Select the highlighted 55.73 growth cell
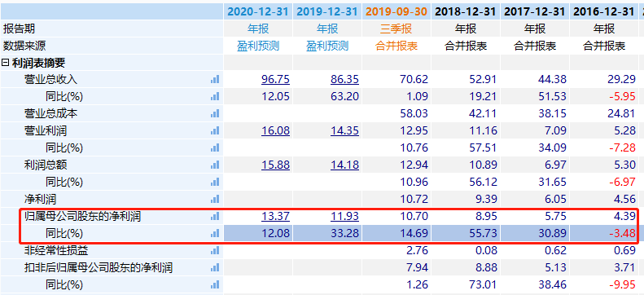644x295 pixels. click(x=466, y=233)
